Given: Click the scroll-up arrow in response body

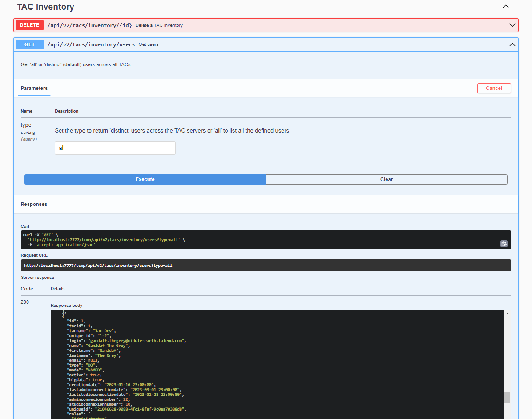Looking at the screenshot, I should (507, 313).
